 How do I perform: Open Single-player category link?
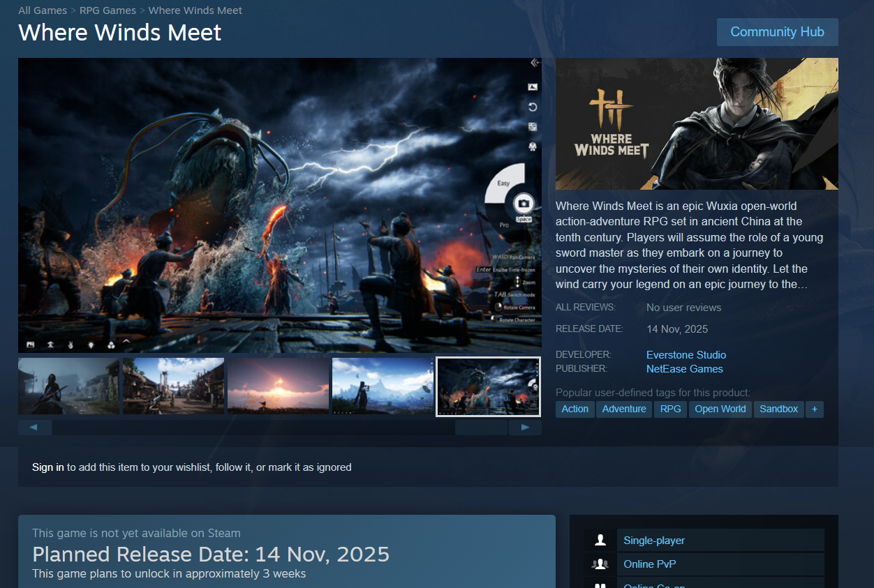pos(654,541)
